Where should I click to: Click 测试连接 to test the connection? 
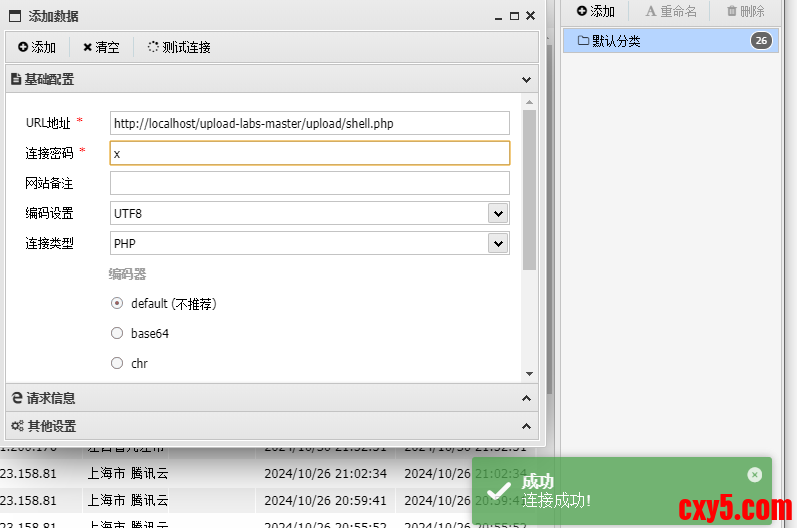tap(179, 47)
